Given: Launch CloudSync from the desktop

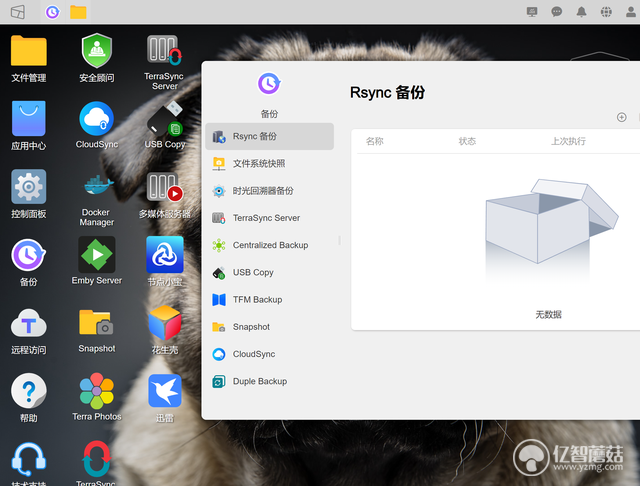Looking at the screenshot, I should [x=97, y=118].
